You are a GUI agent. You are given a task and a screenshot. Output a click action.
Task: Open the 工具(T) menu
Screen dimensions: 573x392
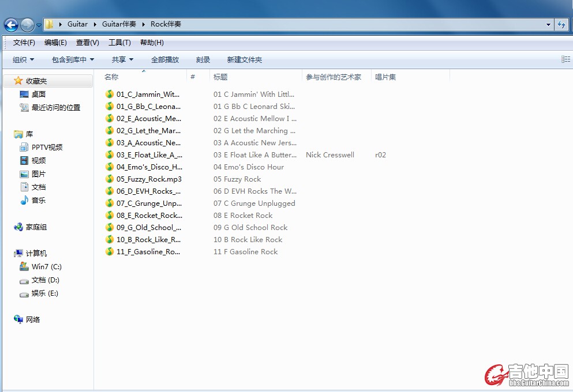119,42
